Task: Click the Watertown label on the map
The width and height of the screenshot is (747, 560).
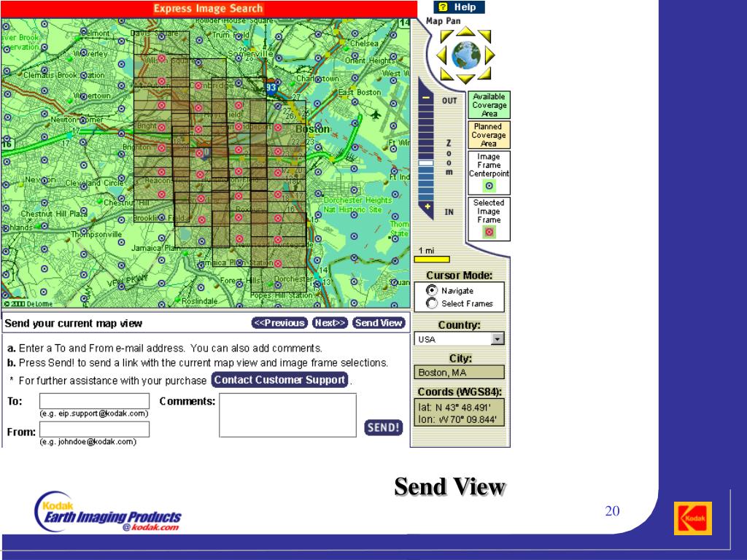Action: pyautogui.click(x=92, y=96)
